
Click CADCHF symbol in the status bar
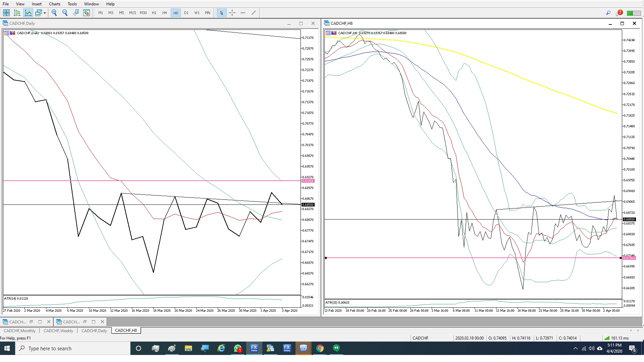pyautogui.click(x=420, y=338)
